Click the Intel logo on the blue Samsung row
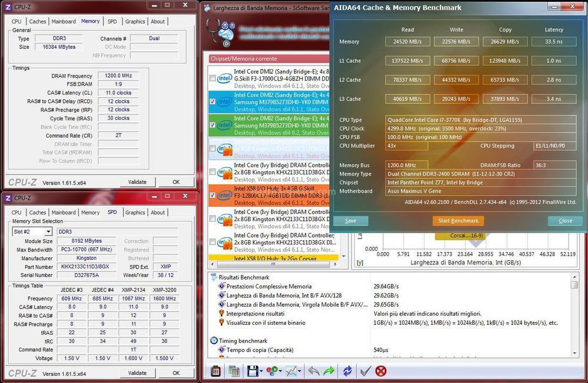This screenshot has height=383, width=588. point(225,102)
